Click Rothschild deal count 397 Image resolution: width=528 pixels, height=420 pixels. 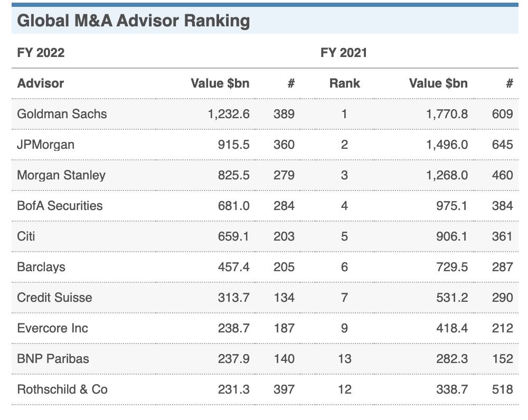[x=284, y=390]
